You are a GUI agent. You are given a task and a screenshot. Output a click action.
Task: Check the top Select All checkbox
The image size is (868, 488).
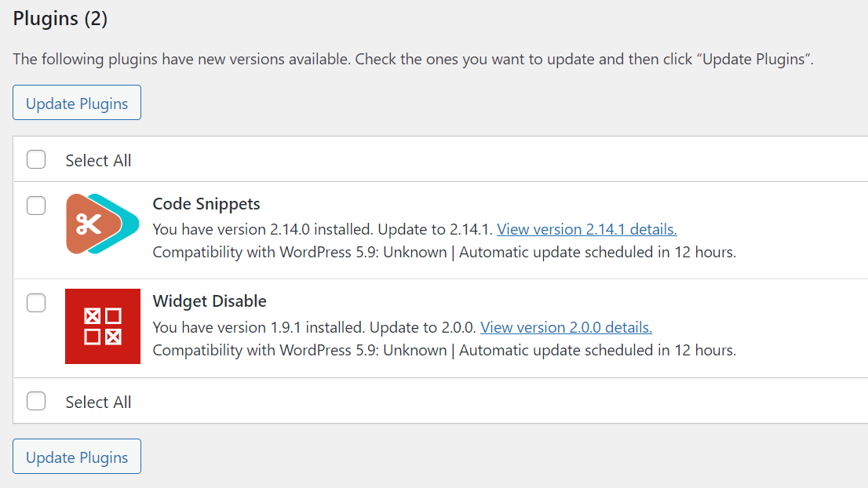[x=36, y=159]
